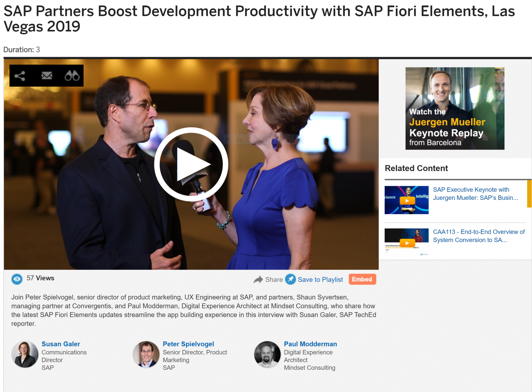This screenshot has height=392, width=532.
Task: Click Peter Spielvogel's profile photo
Action: pyautogui.click(x=146, y=354)
